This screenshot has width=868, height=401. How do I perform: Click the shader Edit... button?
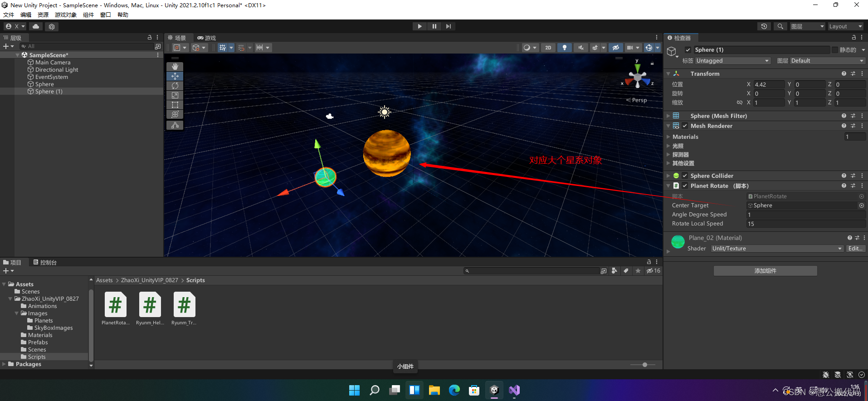[855, 249]
